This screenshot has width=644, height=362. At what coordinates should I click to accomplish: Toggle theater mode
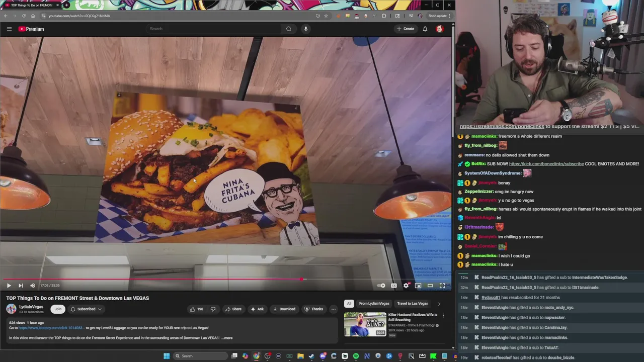pos(430,286)
